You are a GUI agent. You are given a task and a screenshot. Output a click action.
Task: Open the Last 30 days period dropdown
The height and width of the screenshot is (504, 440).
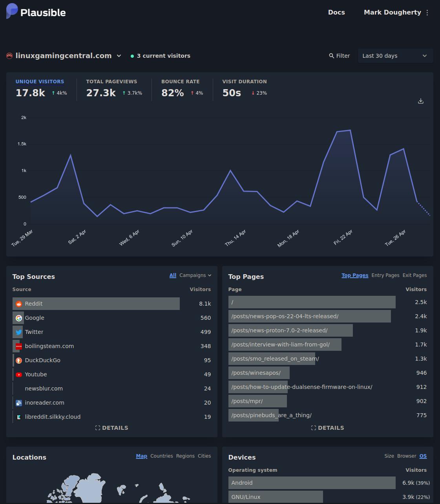click(395, 56)
